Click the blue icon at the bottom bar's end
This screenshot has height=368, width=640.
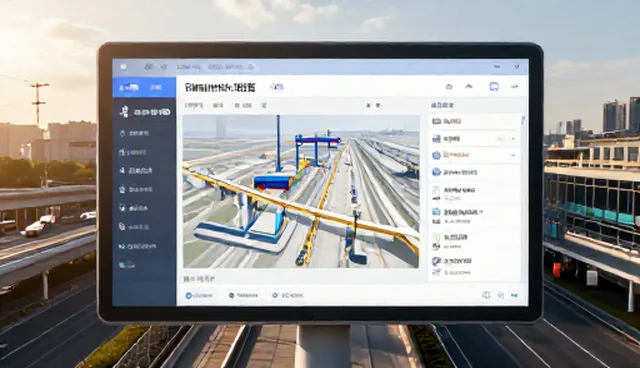[514, 295]
